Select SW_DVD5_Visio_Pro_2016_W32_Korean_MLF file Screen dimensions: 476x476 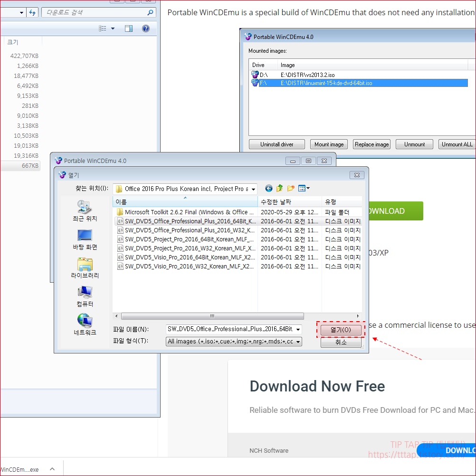tap(185, 266)
